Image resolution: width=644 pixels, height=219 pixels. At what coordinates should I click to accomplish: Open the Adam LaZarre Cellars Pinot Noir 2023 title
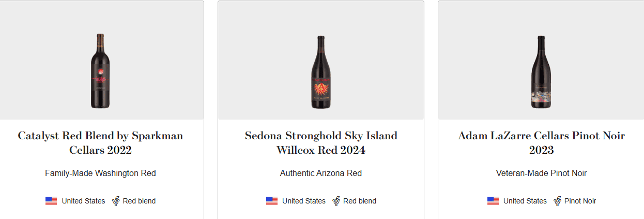pyautogui.click(x=541, y=143)
